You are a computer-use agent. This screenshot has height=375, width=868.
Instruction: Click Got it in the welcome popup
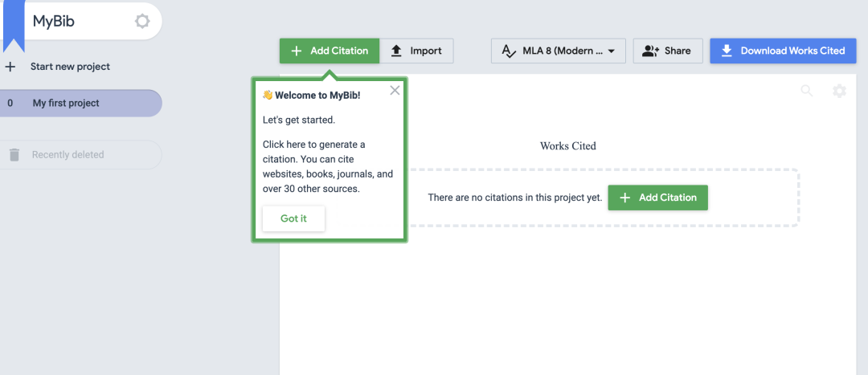tap(293, 218)
